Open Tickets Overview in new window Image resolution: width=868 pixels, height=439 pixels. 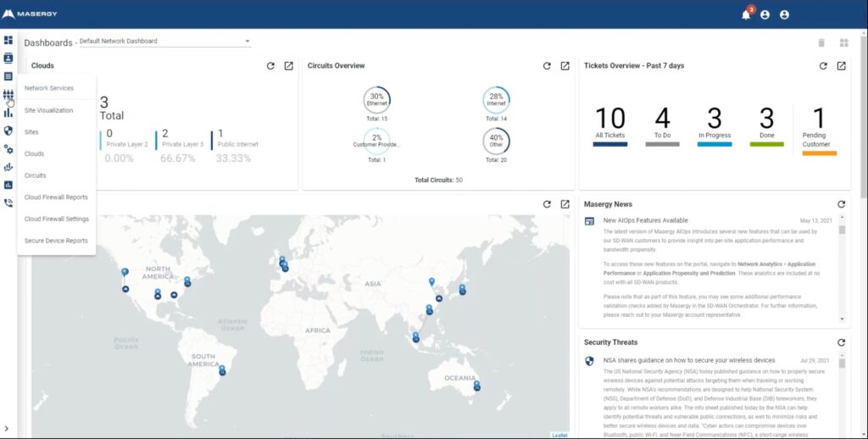click(x=841, y=66)
